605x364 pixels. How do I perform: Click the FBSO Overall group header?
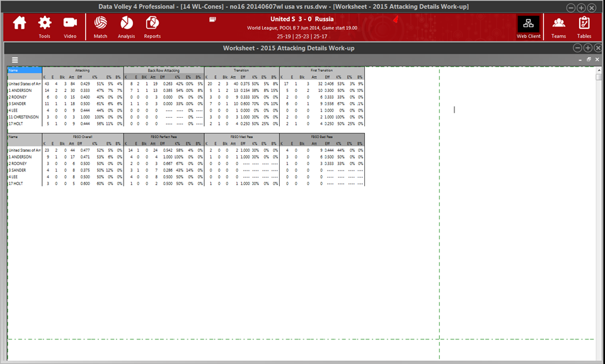point(83,137)
